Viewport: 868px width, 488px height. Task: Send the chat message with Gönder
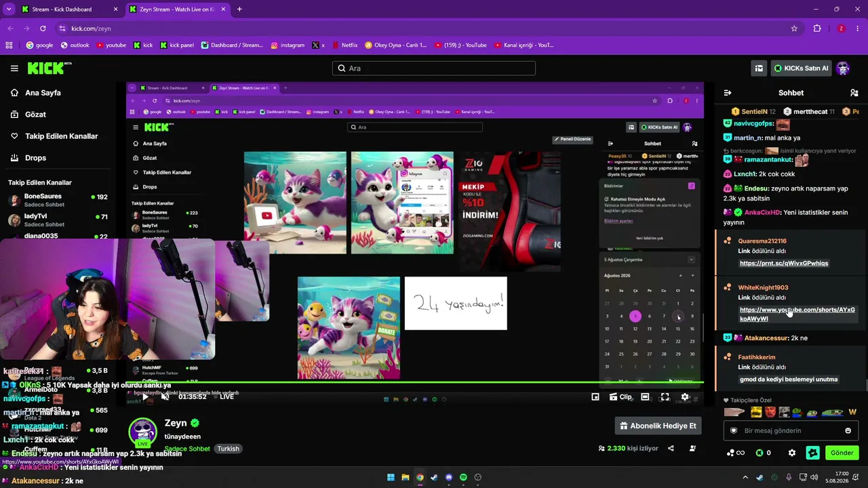[x=842, y=453]
